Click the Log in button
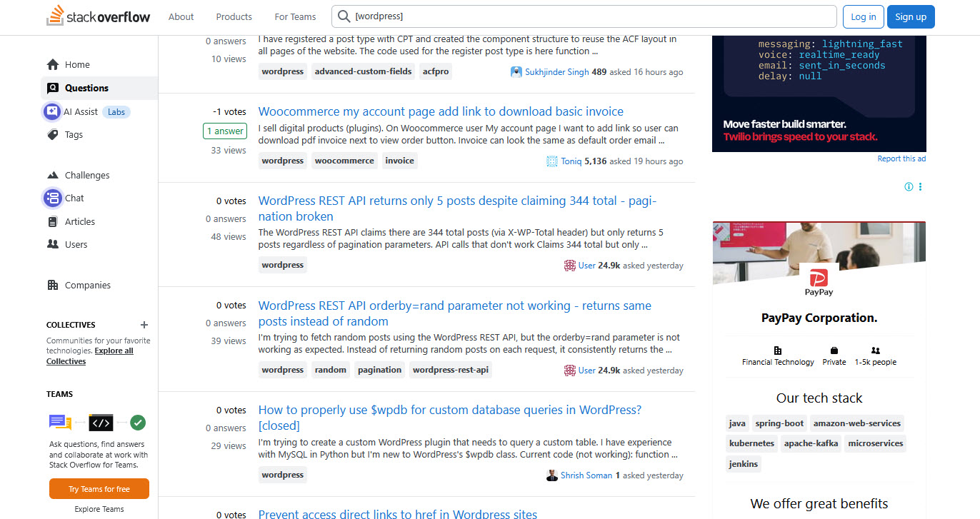This screenshot has height=519, width=980. point(863,16)
